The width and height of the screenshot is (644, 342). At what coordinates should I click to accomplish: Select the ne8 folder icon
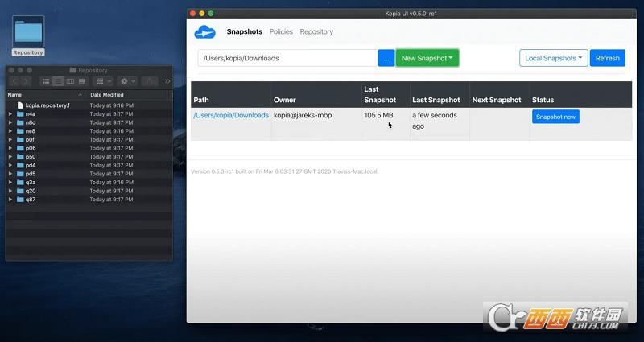(20, 131)
